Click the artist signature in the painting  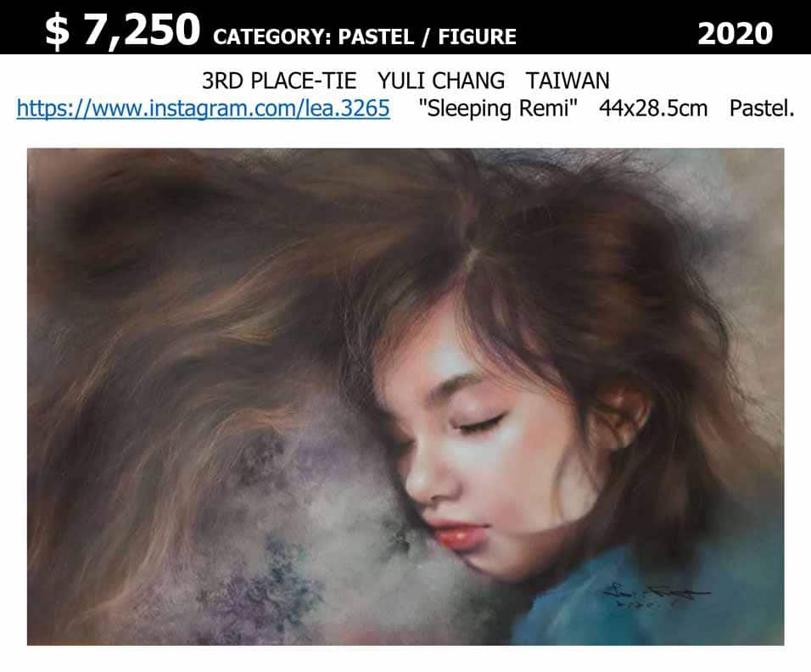click(x=655, y=595)
